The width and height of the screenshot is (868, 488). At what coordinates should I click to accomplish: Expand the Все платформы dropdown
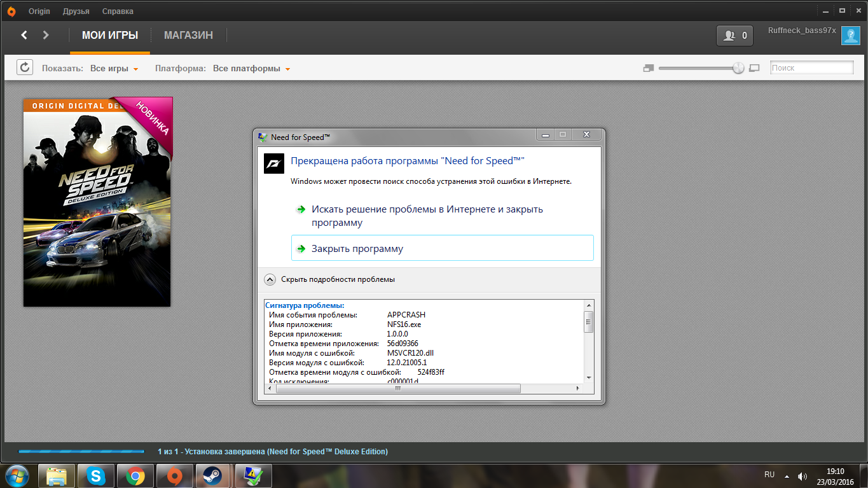click(x=252, y=69)
